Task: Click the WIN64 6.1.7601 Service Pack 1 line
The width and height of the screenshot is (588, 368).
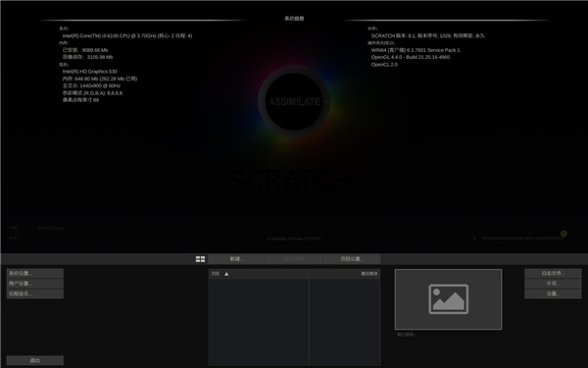Action: point(416,50)
